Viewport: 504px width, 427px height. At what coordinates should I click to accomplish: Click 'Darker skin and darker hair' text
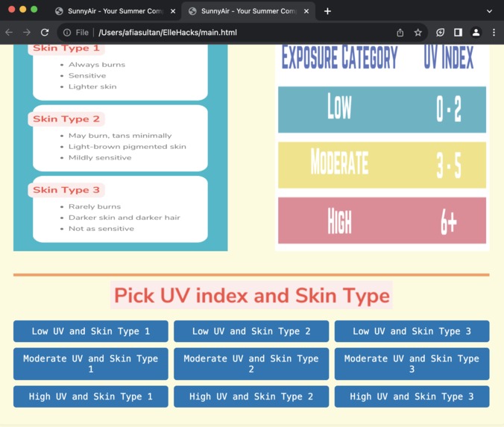click(x=124, y=218)
